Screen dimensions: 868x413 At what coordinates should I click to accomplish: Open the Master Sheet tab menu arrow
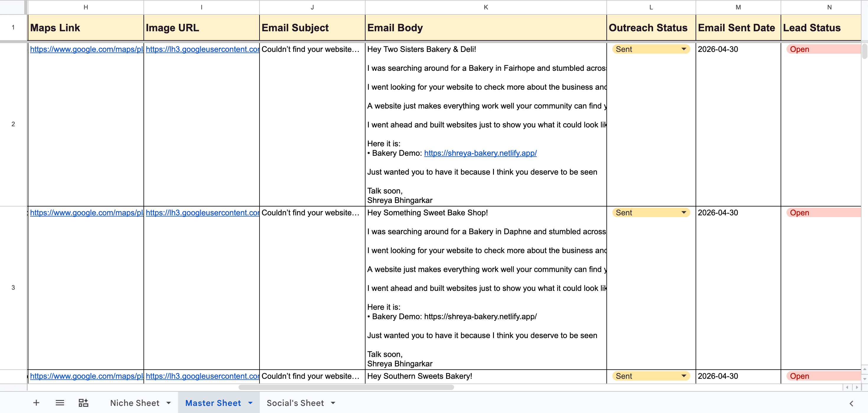(250, 403)
